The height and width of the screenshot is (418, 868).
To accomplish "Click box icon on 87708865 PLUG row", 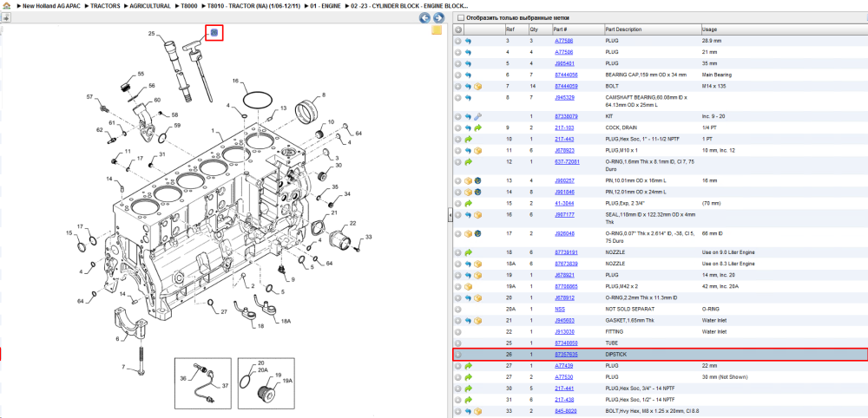I will click(x=468, y=286).
